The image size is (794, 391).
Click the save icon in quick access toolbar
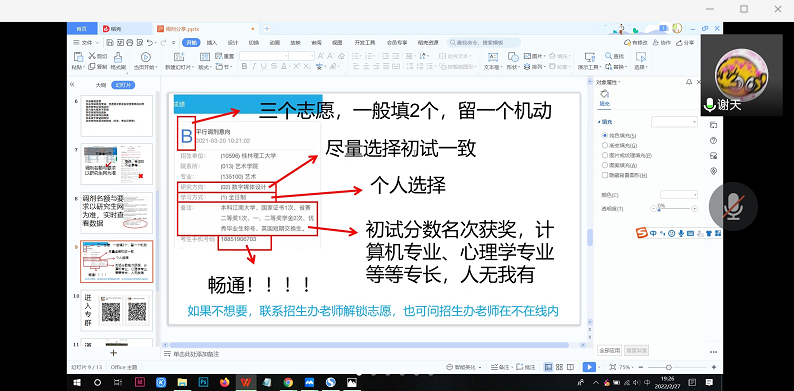click(x=110, y=43)
